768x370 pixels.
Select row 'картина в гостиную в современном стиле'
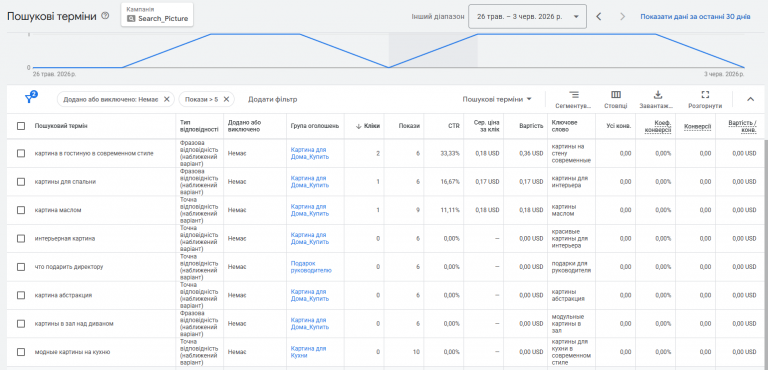tap(21, 153)
